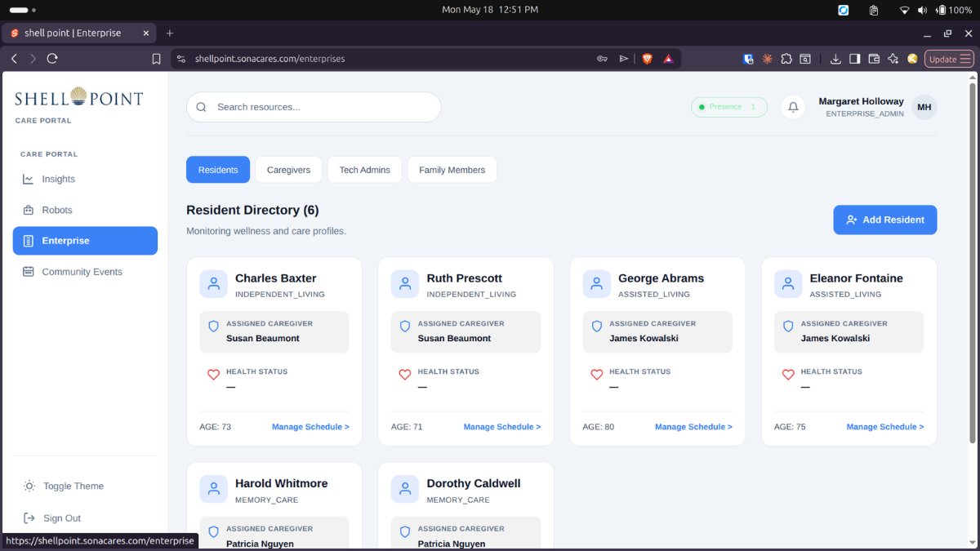
Task: Select the Enterprise sidebar item
Action: tap(85, 241)
